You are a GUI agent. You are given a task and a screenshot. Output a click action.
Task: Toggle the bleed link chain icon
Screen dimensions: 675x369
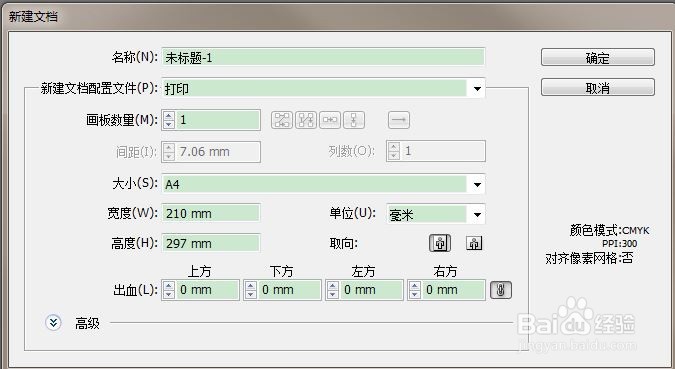click(501, 290)
